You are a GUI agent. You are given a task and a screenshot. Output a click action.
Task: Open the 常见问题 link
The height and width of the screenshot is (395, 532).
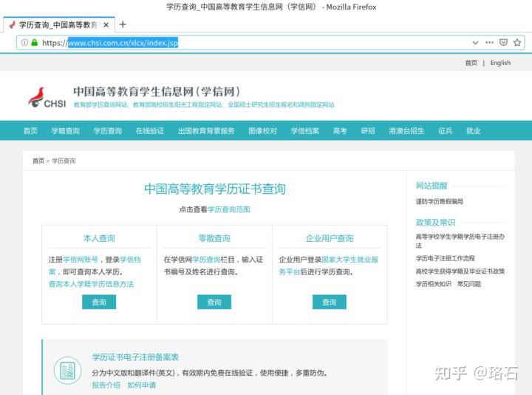coord(469,284)
